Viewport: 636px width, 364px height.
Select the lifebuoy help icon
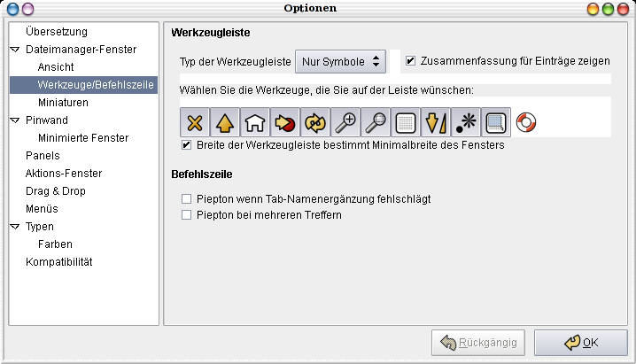click(527, 122)
